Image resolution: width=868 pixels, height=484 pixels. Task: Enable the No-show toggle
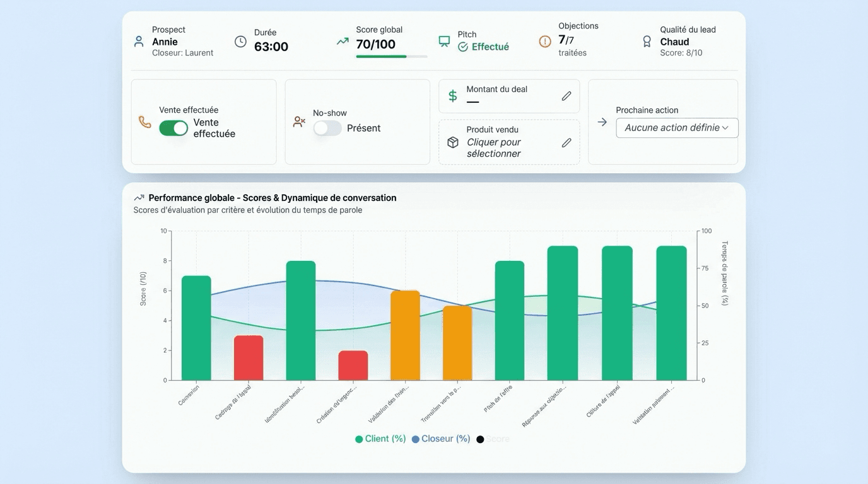327,128
